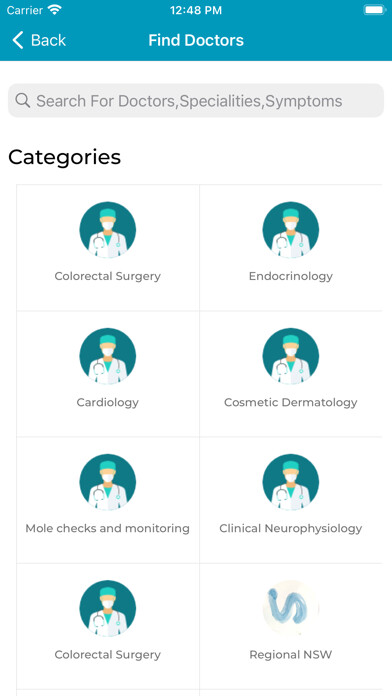Select the Endocrinology doctor avatar icon

291,230
